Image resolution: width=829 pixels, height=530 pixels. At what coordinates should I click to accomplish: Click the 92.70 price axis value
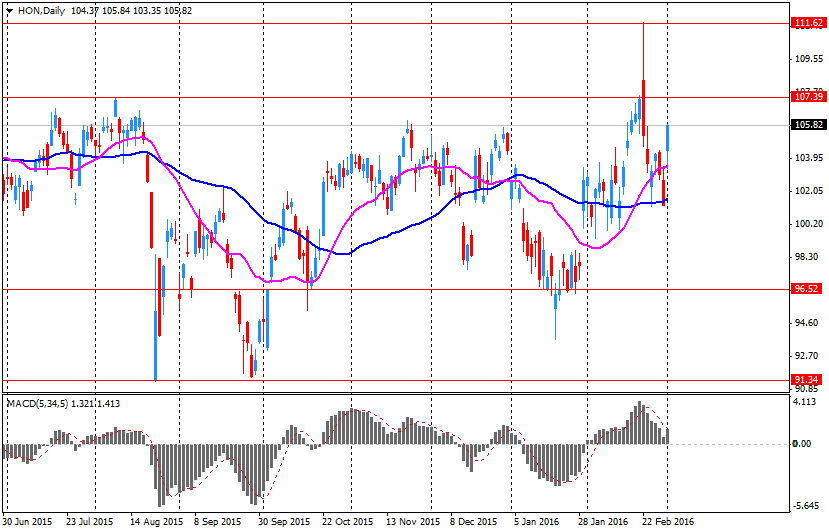[806, 355]
